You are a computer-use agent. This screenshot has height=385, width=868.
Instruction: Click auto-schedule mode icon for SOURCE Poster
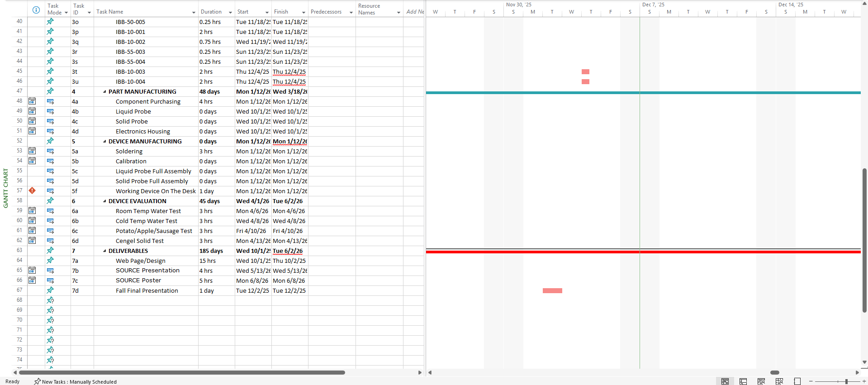point(50,280)
